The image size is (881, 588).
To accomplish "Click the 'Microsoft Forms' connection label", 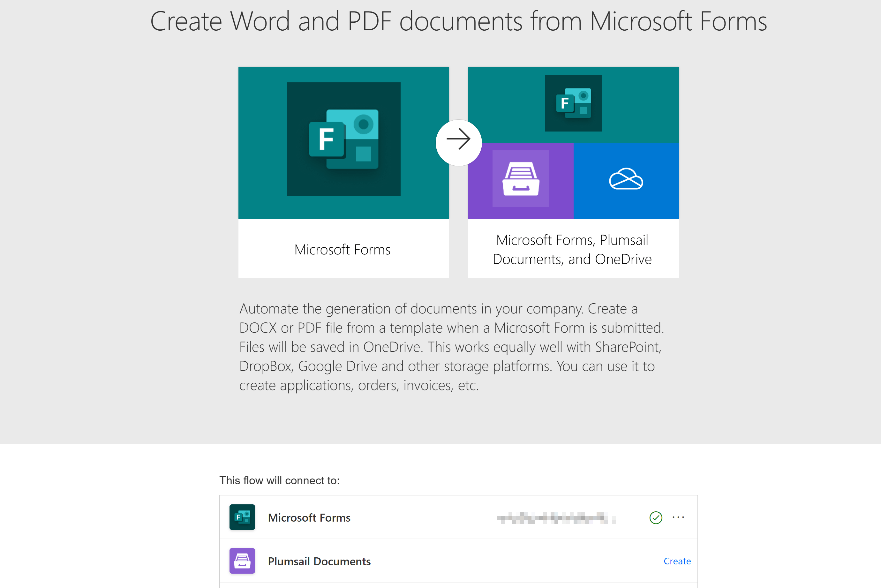I will click(309, 517).
